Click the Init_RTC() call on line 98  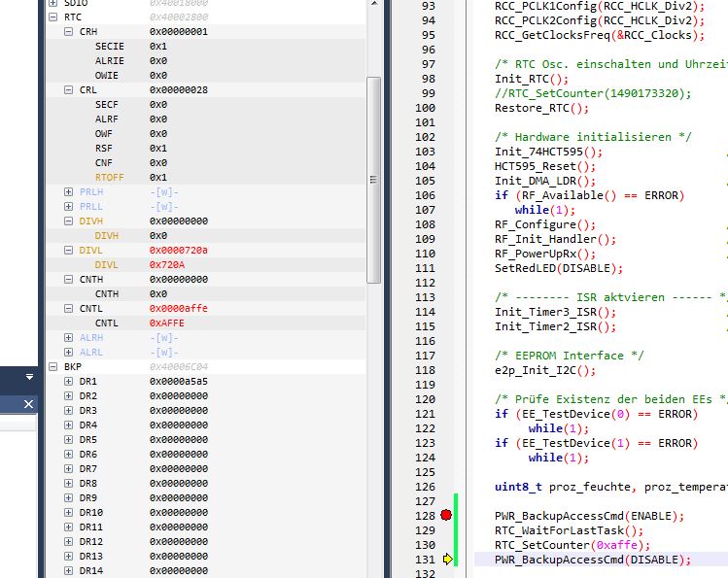pyautogui.click(x=532, y=79)
